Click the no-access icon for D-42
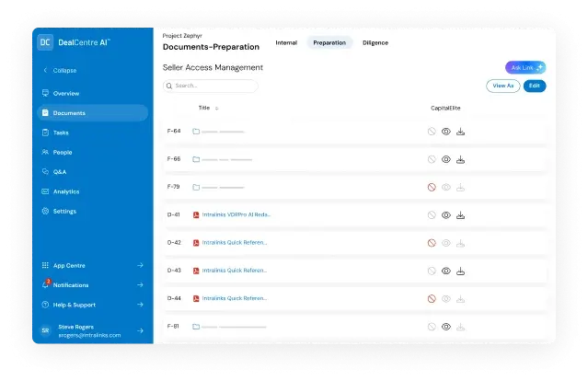This screenshot has height=381, width=588. (x=431, y=243)
